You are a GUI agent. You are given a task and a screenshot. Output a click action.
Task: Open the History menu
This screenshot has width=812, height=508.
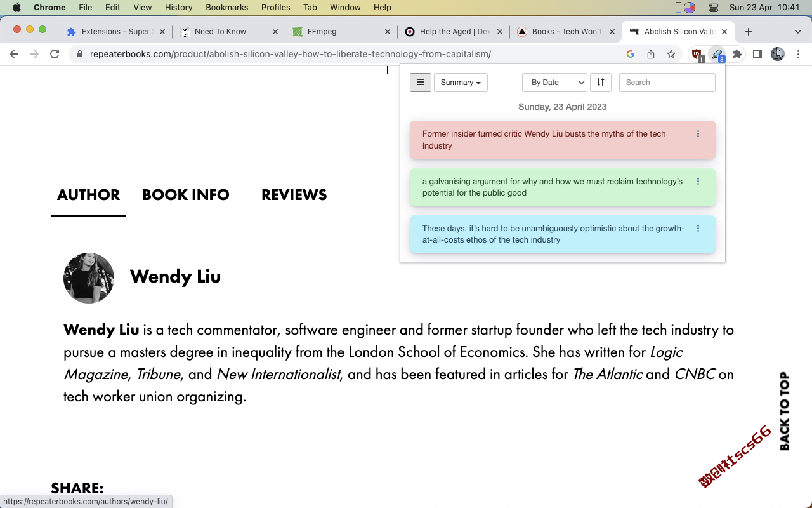click(178, 8)
